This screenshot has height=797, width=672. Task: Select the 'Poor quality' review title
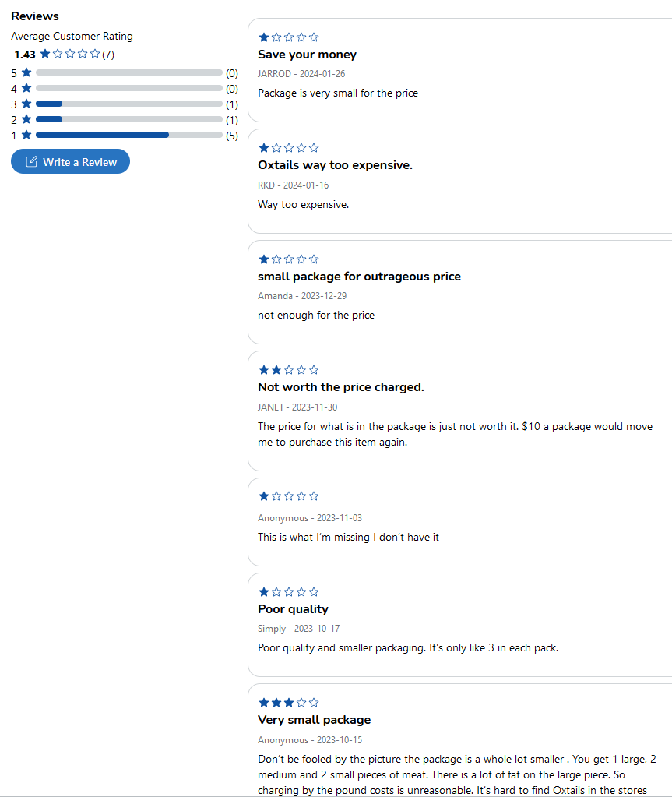point(293,609)
